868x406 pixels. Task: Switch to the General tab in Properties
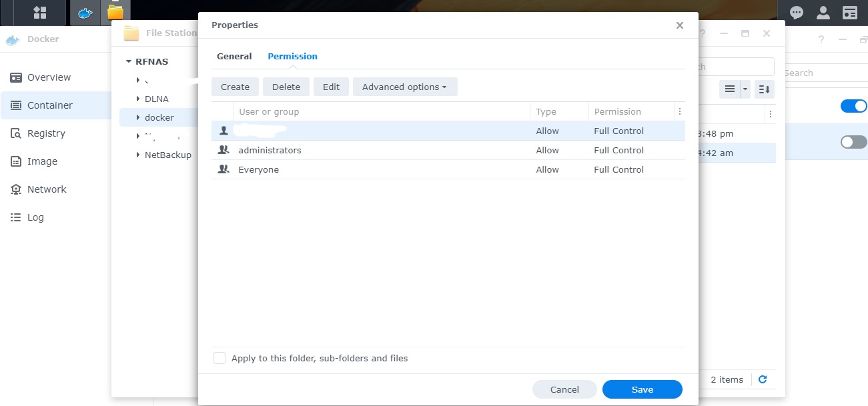coord(234,56)
